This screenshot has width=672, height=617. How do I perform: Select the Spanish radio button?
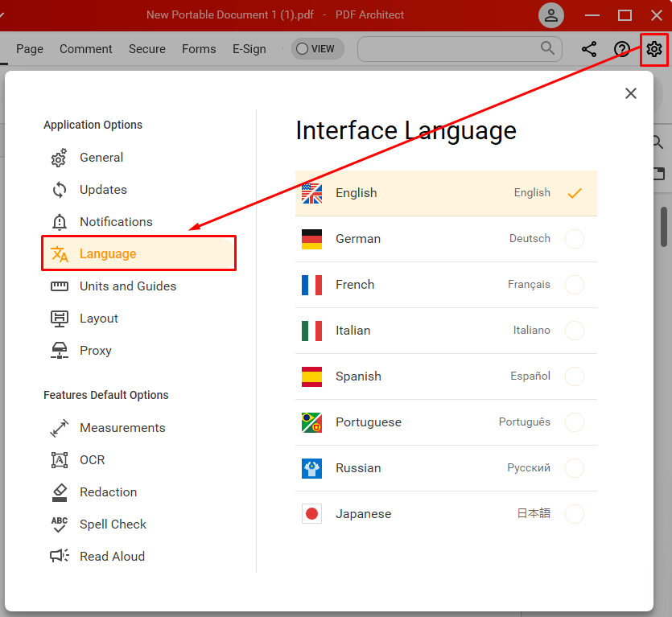[x=575, y=376]
